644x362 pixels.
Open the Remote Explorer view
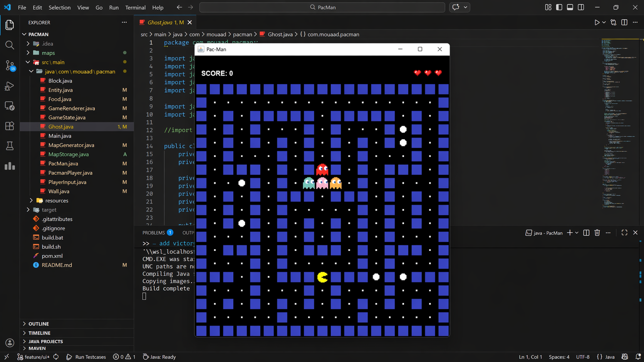tap(10, 106)
